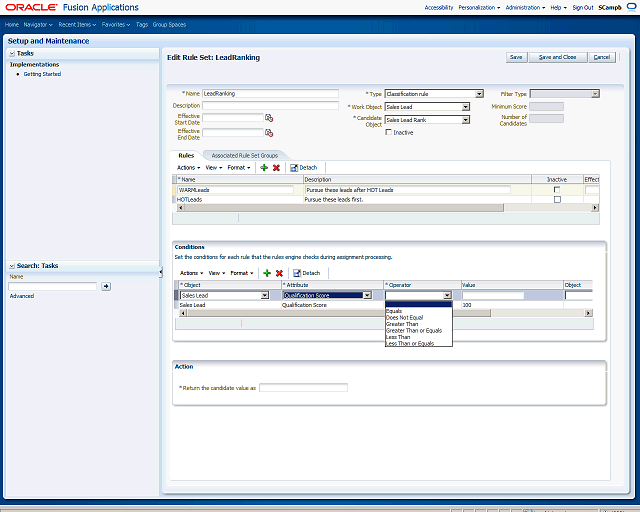
Task: Collapse the Search: Tasks panel
Action: [x=12, y=266]
